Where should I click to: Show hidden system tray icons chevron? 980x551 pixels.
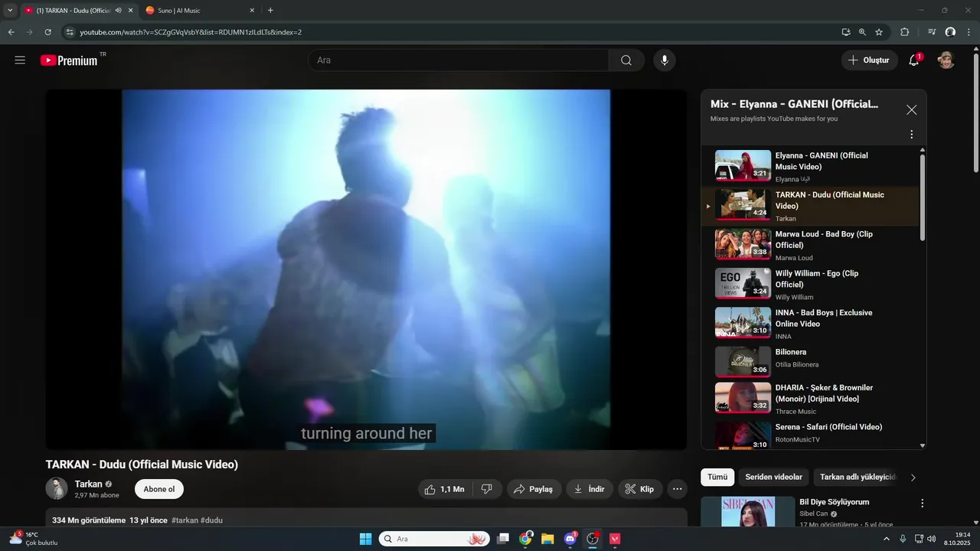[887, 539]
